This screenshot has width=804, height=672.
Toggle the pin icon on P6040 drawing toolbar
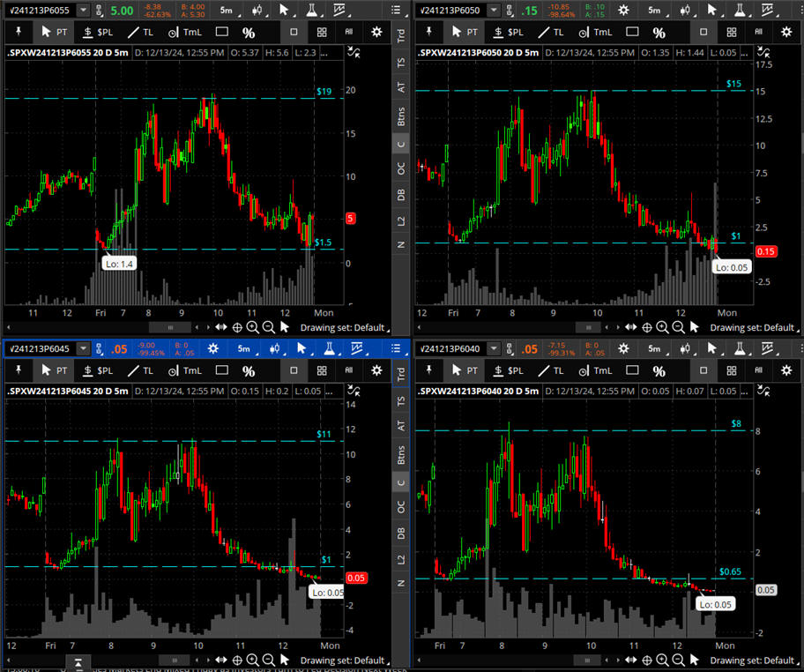428,370
